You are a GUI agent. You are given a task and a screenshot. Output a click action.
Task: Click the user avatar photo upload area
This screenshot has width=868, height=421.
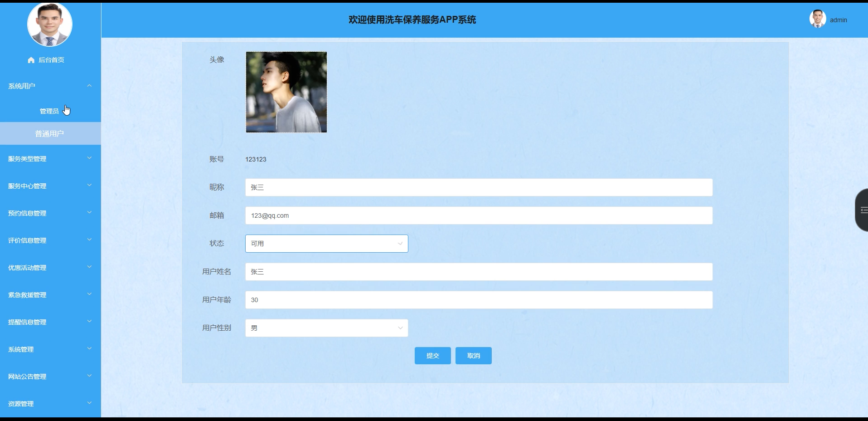coord(286,92)
